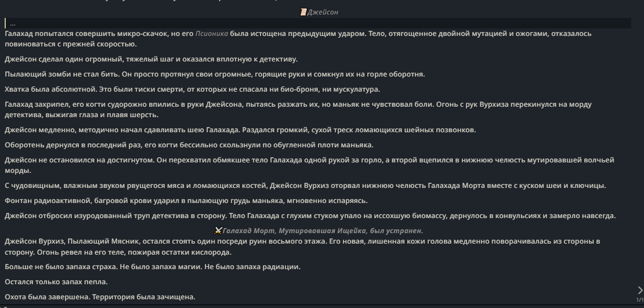Click line 'Джейсон сделал один огромный, тяжелый шаг'
Image resolution: width=644 pixels, height=308 pixels.
click(151, 59)
